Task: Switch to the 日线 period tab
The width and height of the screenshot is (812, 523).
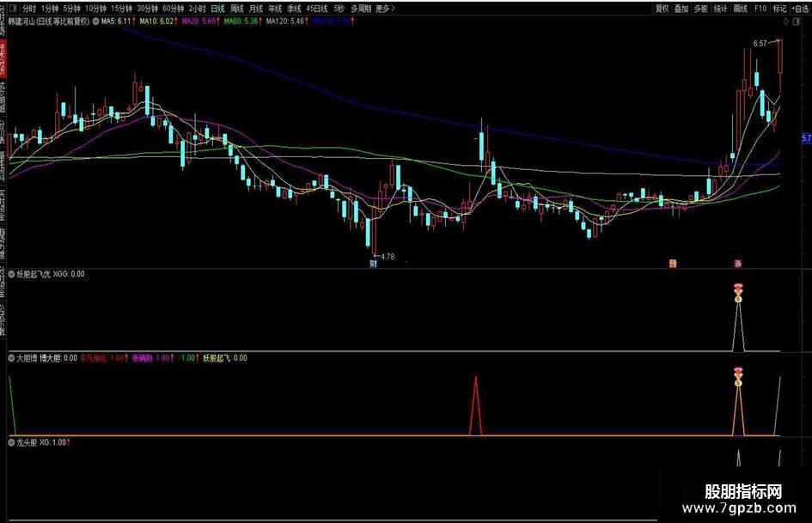Action: coord(217,9)
